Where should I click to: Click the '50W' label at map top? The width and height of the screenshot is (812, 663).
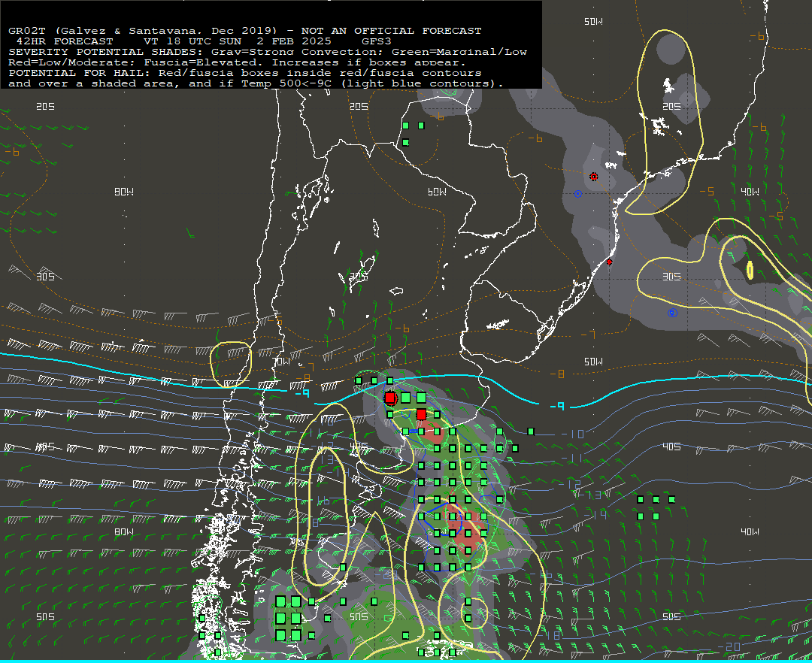593,22
